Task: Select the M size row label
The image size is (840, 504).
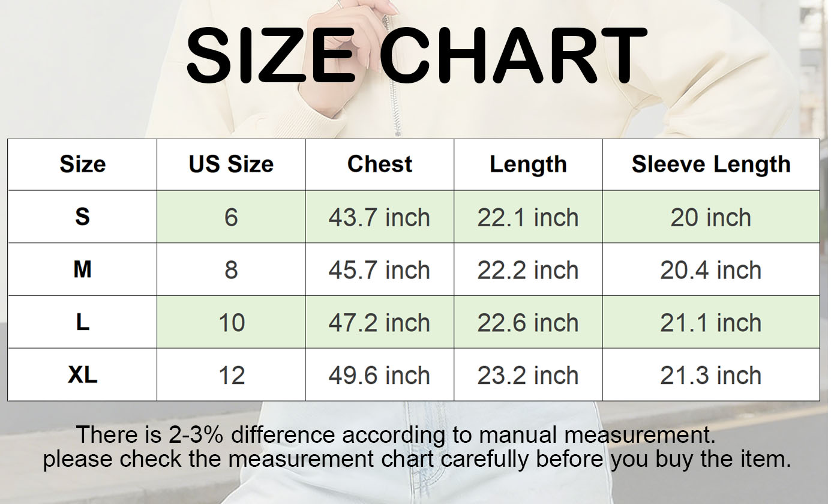Action: click(x=82, y=269)
